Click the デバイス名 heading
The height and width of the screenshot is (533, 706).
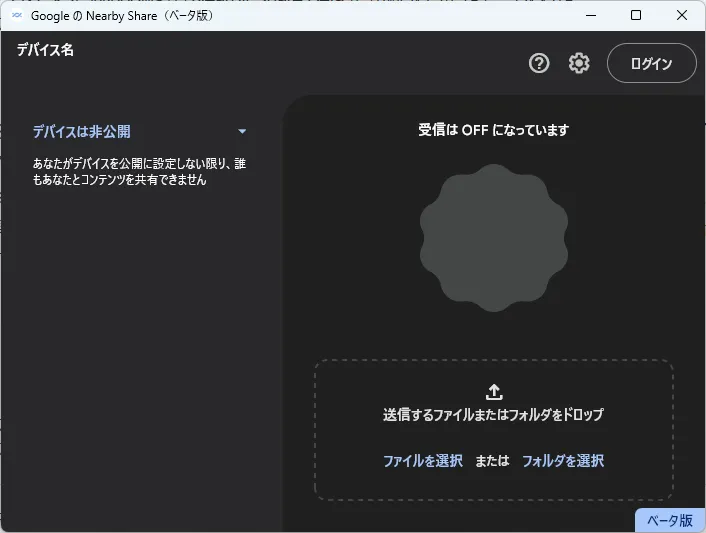click(45, 49)
